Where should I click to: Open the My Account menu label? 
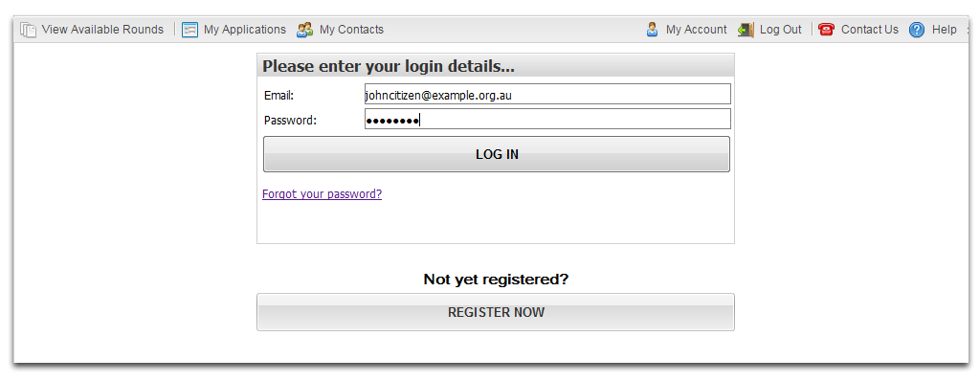click(697, 30)
